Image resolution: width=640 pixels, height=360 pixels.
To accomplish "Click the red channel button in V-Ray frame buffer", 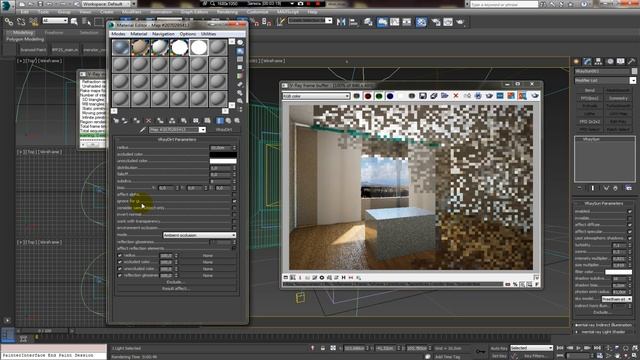I will (x=368, y=96).
